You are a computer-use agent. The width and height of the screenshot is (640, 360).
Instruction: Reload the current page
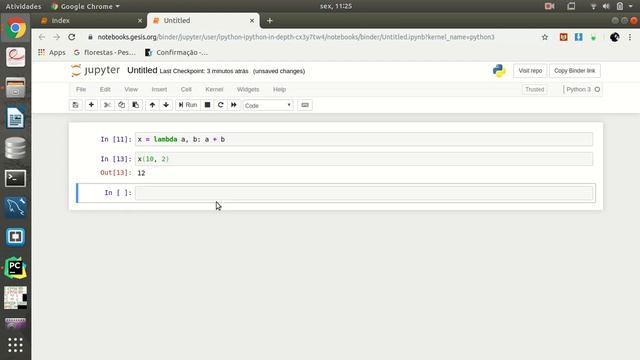71,37
